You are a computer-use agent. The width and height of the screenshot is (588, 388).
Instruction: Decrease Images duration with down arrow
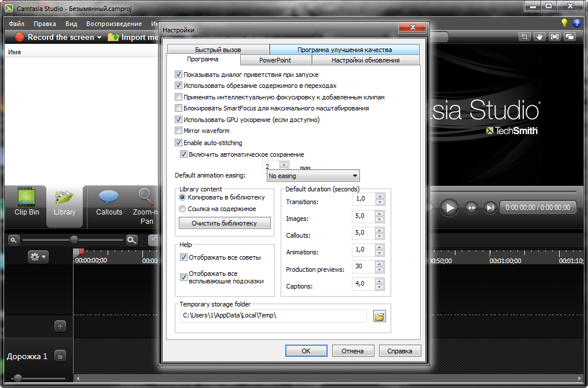point(380,219)
